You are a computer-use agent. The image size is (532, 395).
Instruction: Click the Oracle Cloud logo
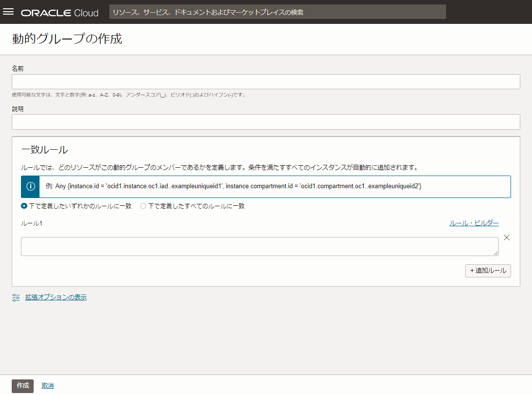click(59, 13)
